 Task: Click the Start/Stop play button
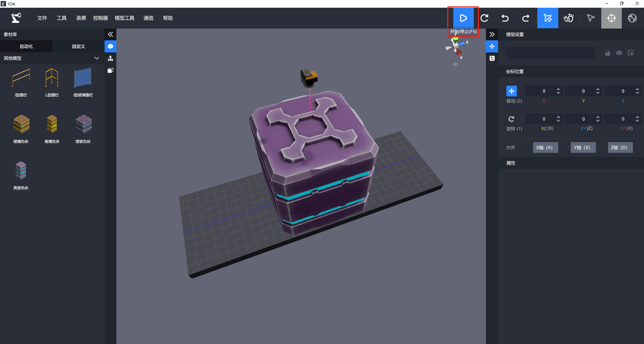pyautogui.click(x=463, y=18)
